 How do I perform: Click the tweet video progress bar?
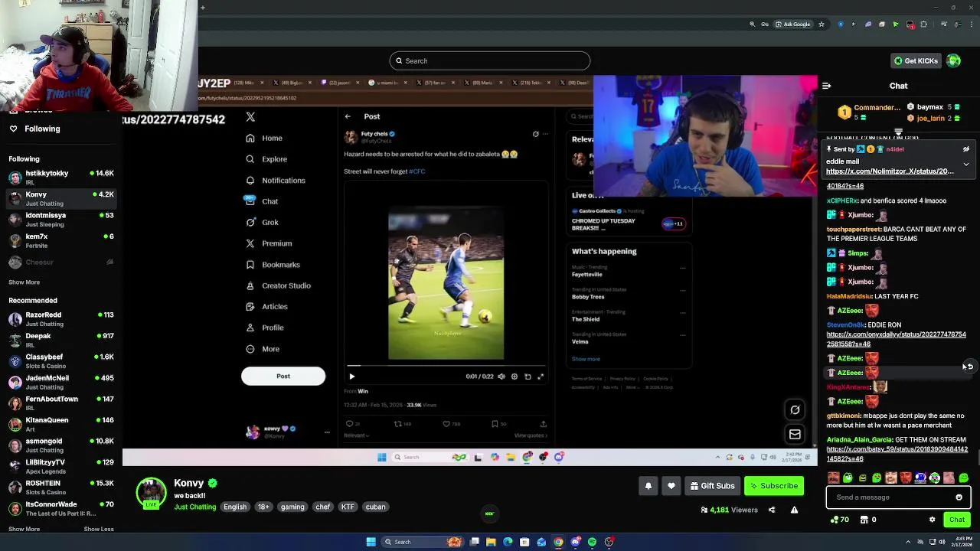446,367
